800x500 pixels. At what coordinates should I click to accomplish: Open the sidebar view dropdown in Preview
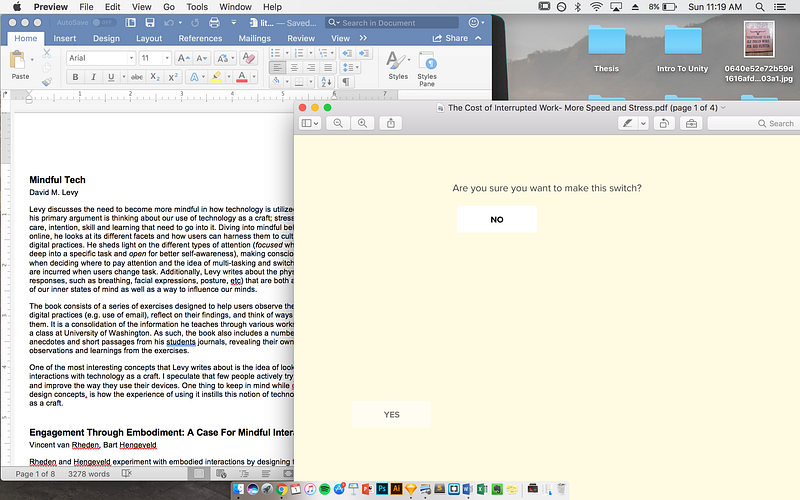tap(310, 123)
